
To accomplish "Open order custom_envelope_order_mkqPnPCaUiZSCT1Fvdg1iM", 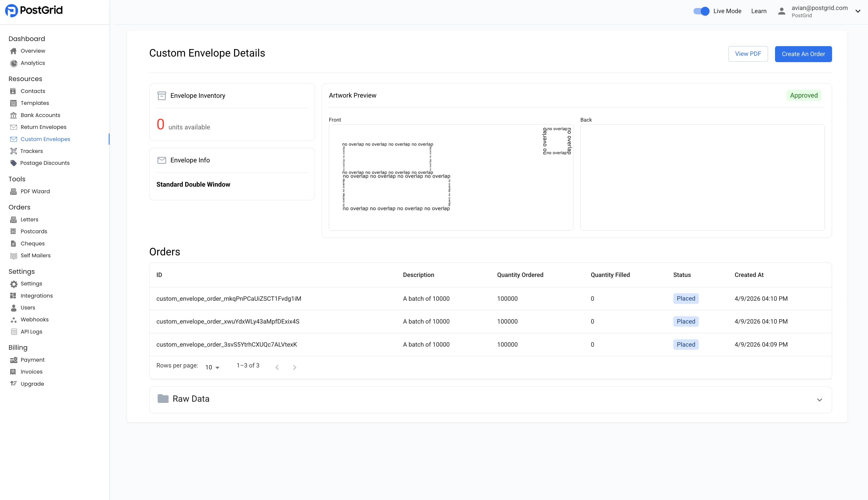I will pyautogui.click(x=229, y=299).
